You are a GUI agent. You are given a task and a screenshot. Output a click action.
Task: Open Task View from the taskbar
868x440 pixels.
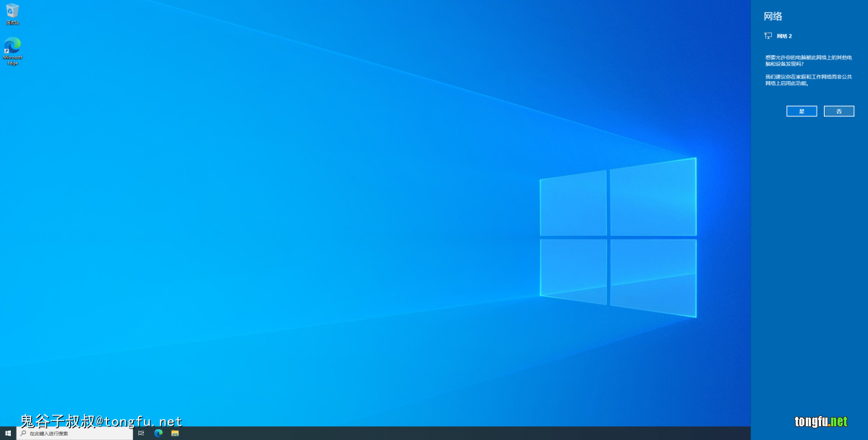pos(141,433)
